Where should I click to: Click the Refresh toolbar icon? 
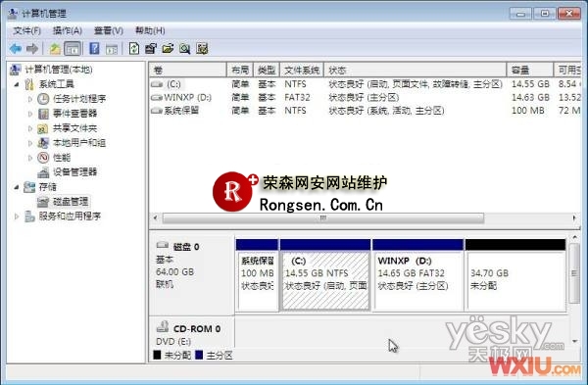[134, 49]
